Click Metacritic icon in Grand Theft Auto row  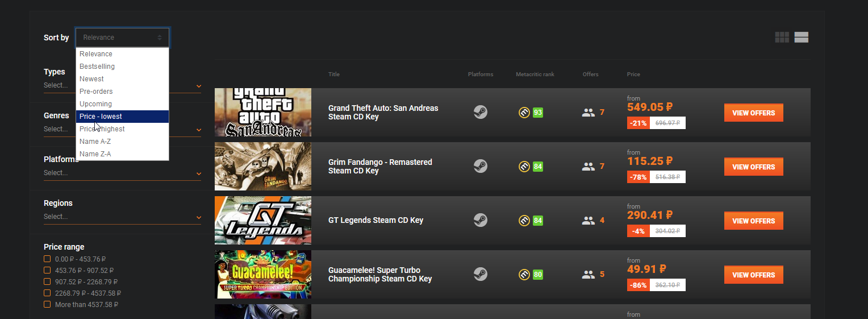524,113
